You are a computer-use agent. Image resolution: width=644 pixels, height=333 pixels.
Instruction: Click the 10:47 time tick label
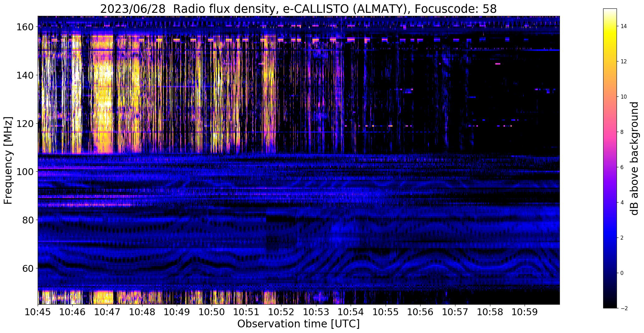point(108,312)
